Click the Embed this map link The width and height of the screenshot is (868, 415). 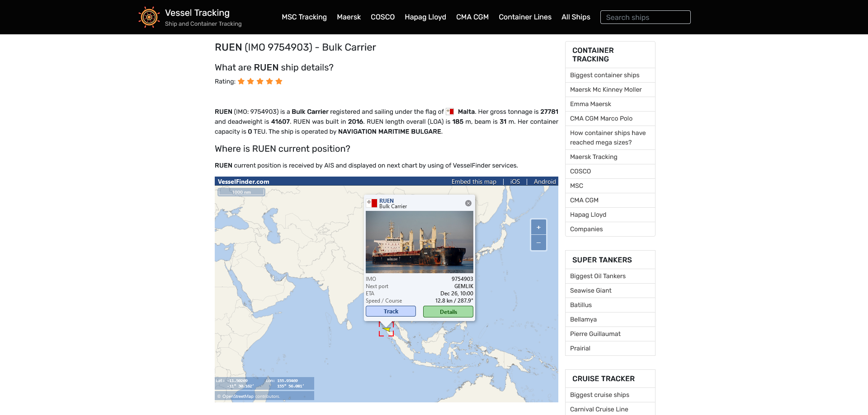point(474,182)
